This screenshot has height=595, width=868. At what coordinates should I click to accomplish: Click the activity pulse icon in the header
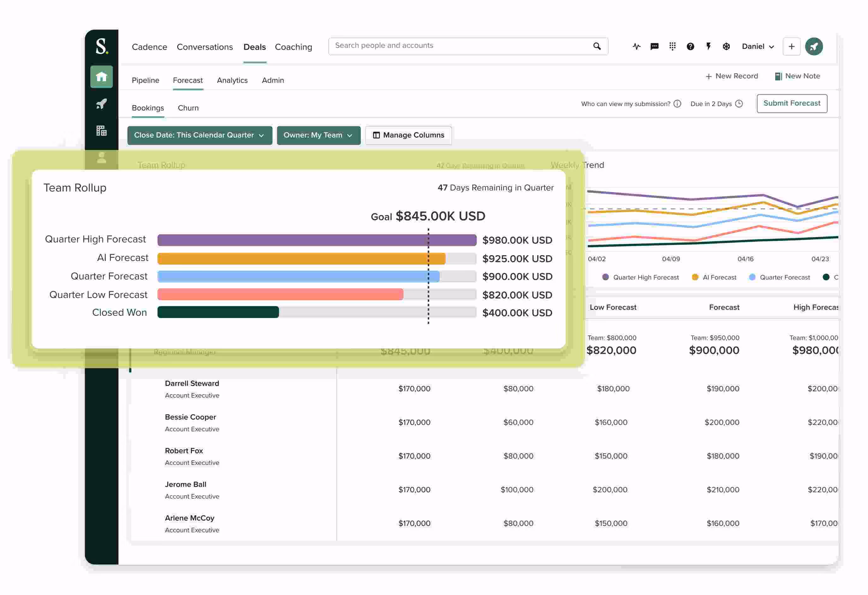636,46
